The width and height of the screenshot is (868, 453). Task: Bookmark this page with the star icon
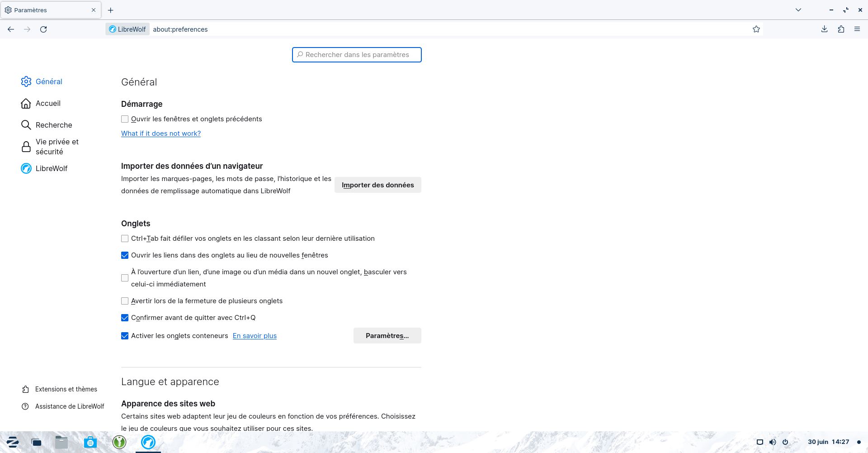[x=756, y=29]
